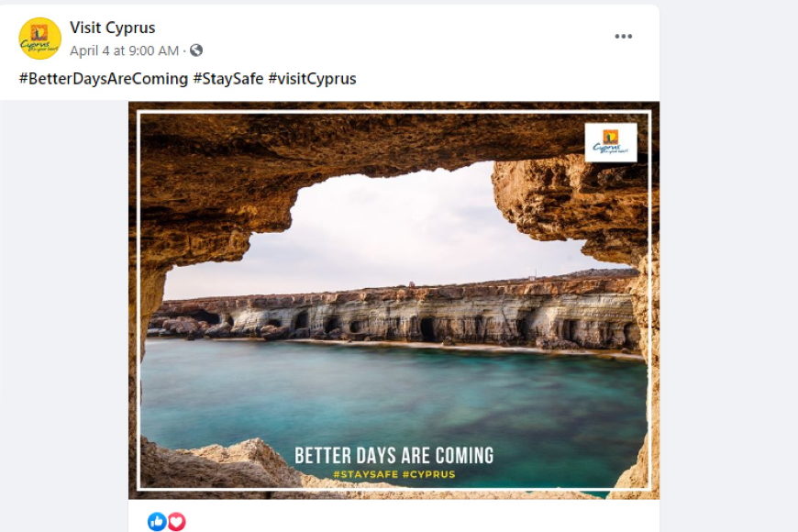Click the yellow #CYPRUS text on the photo
Viewport: 798px width, 532px height.
(428, 474)
